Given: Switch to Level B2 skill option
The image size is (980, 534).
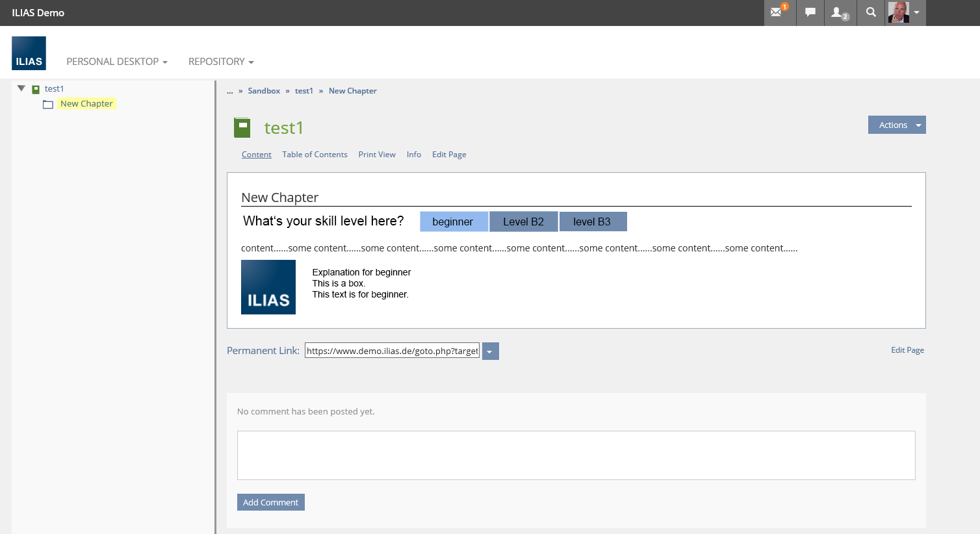Looking at the screenshot, I should 523,222.
